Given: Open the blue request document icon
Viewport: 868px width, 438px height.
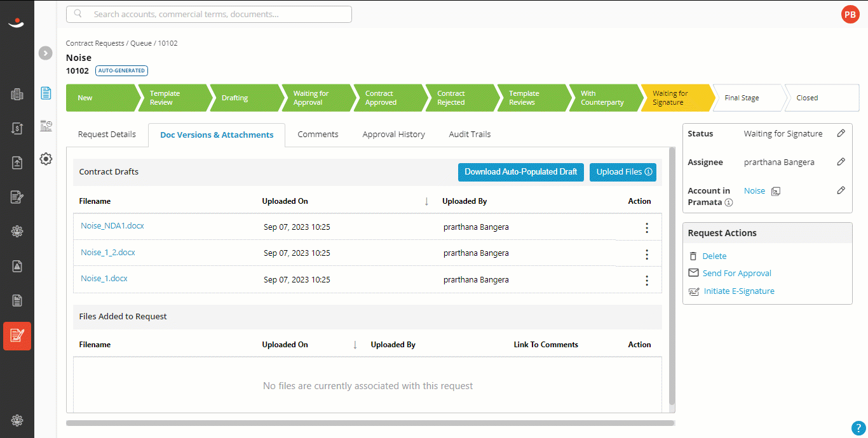Looking at the screenshot, I should click(x=46, y=93).
